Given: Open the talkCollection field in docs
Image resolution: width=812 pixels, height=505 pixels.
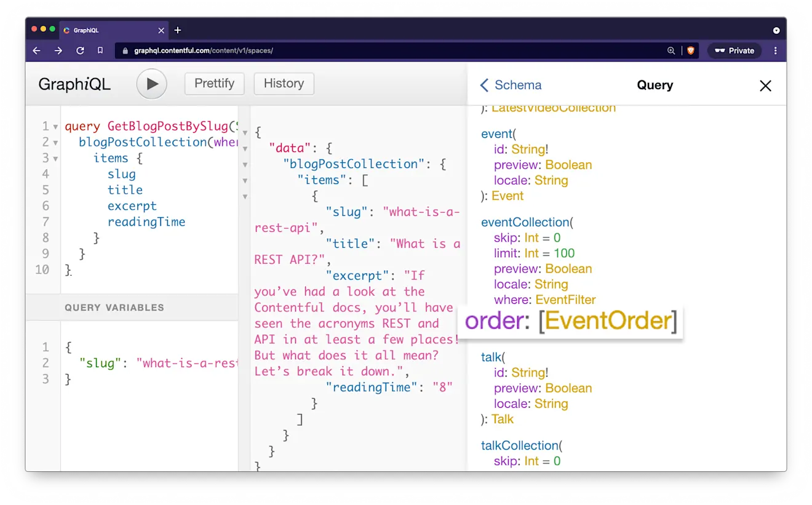Looking at the screenshot, I should click(519, 445).
